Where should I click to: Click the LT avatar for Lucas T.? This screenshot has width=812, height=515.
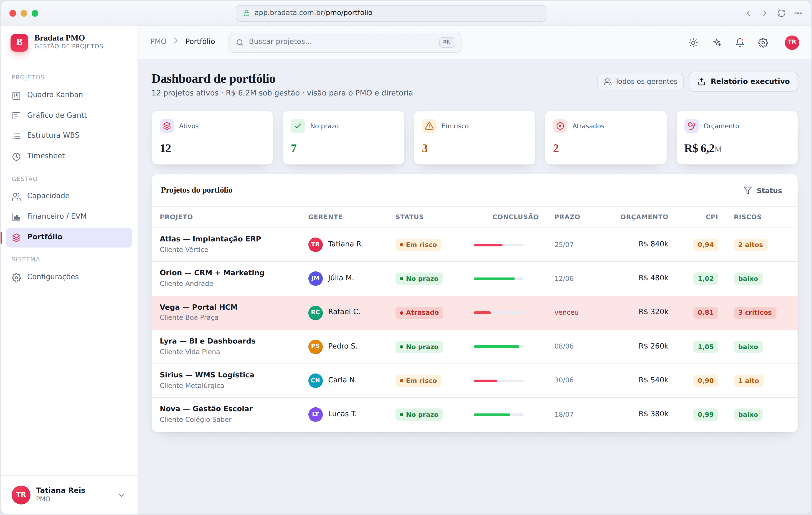pyautogui.click(x=315, y=415)
